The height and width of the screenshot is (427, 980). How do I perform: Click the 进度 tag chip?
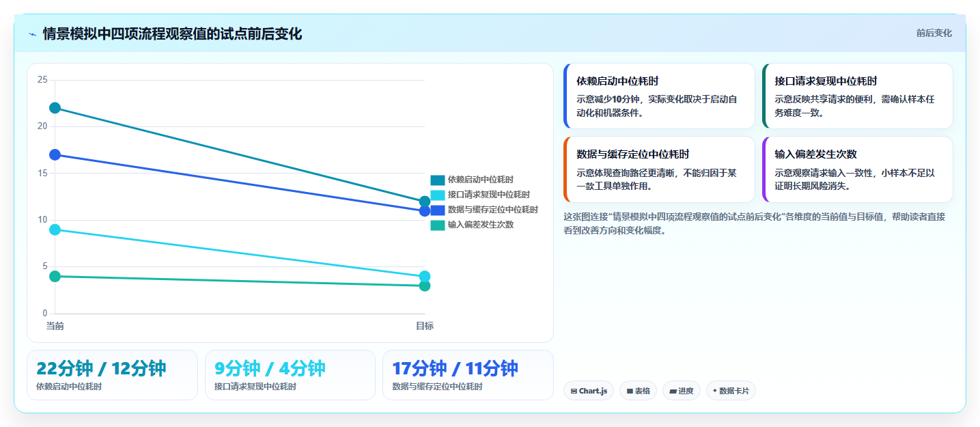tap(682, 391)
